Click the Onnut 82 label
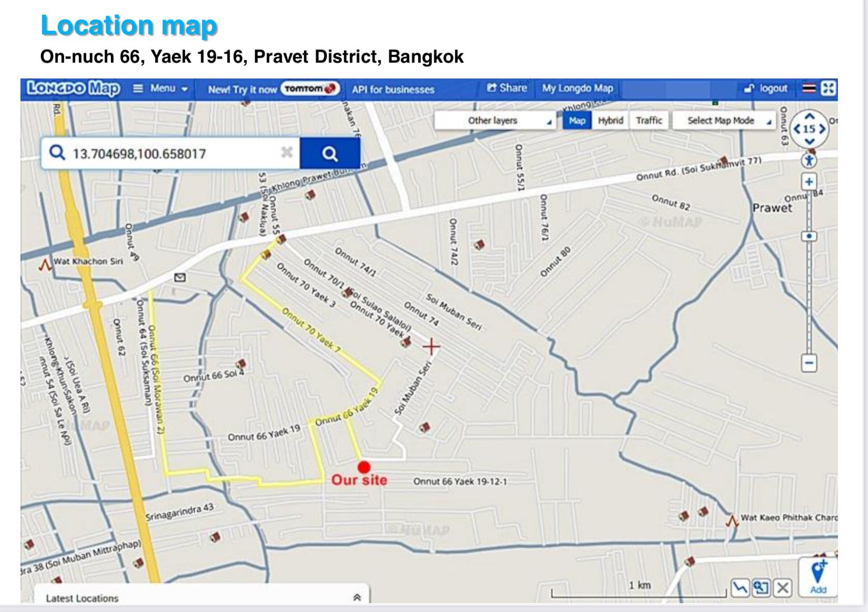This screenshot has width=868, height=612. coord(671,202)
